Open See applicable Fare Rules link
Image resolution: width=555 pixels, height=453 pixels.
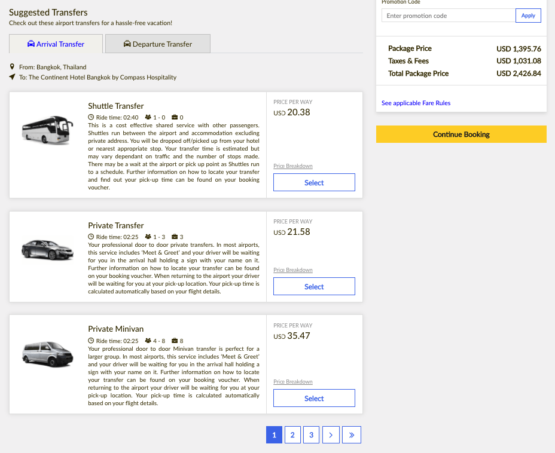click(416, 103)
